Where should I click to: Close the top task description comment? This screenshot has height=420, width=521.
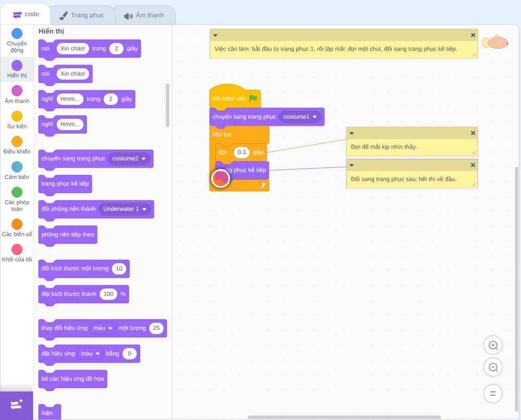click(x=473, y=35)
